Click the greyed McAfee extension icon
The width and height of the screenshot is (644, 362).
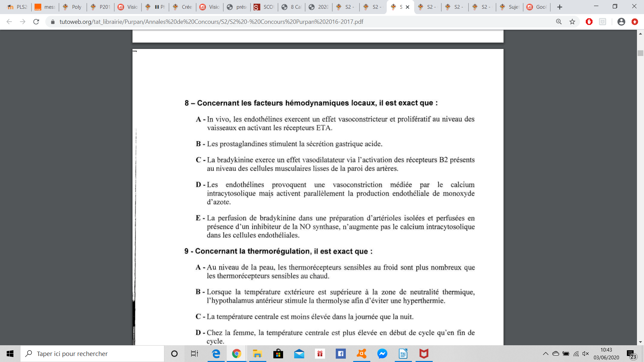(x=602, y=22)
